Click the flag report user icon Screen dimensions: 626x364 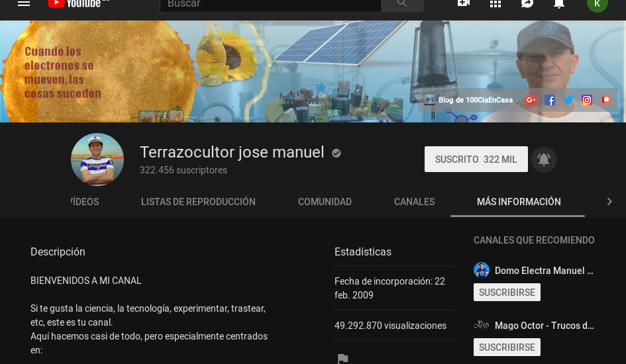[342, 359]
